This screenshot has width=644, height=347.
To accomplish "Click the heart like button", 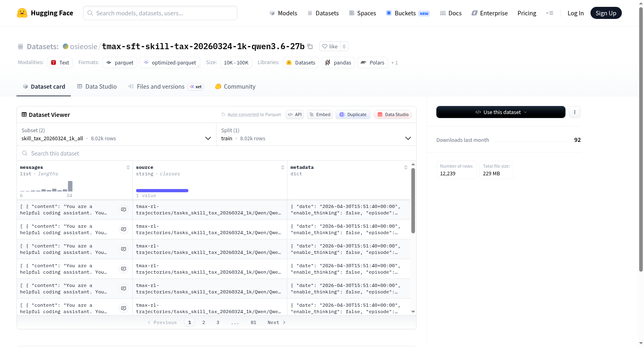I will click(x=330, y=46).
